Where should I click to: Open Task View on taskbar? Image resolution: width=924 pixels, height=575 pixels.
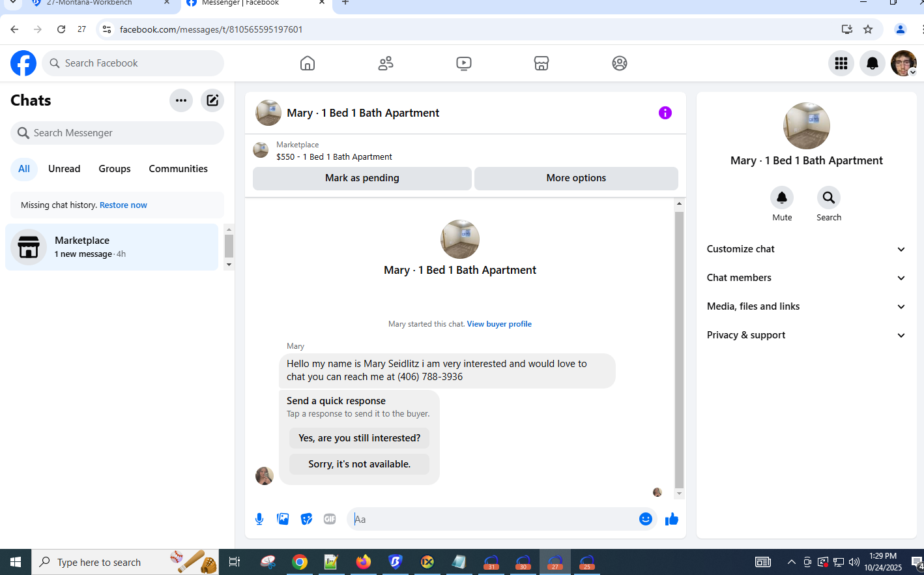coord(235,562)
